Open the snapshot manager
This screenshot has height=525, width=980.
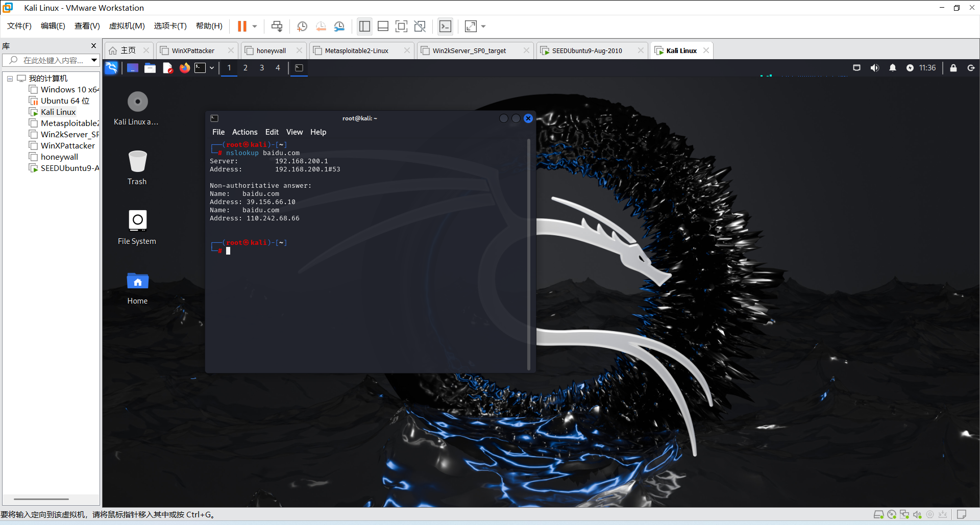point(339,27)
